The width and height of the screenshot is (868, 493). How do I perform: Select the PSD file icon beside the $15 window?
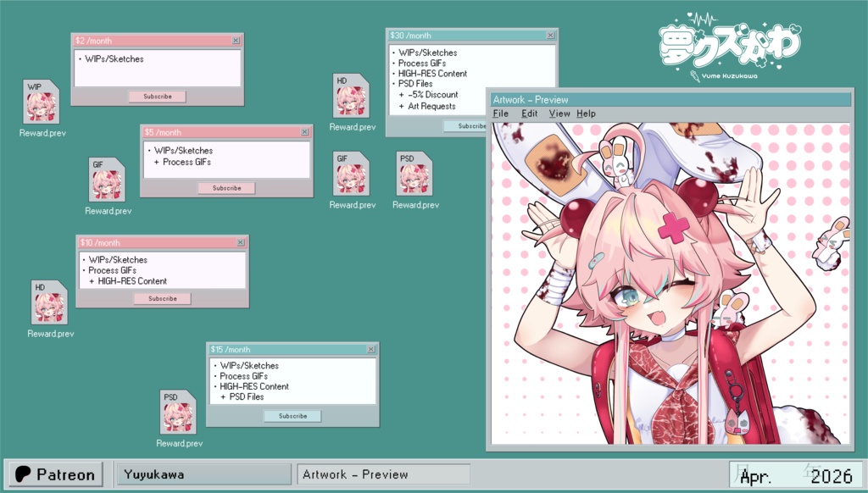click(178, 413)
